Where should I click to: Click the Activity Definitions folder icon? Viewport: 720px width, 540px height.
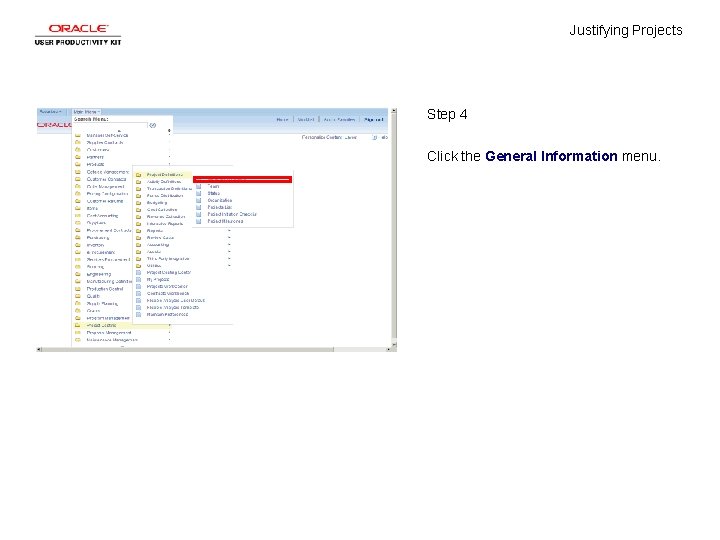coord(139,182)
